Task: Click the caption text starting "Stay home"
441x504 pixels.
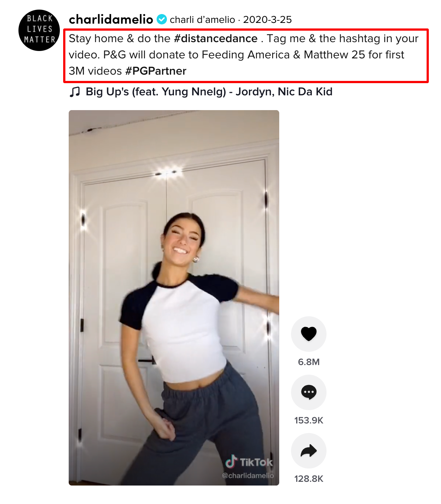Action: pyautogui.click(x=244, y=55)
